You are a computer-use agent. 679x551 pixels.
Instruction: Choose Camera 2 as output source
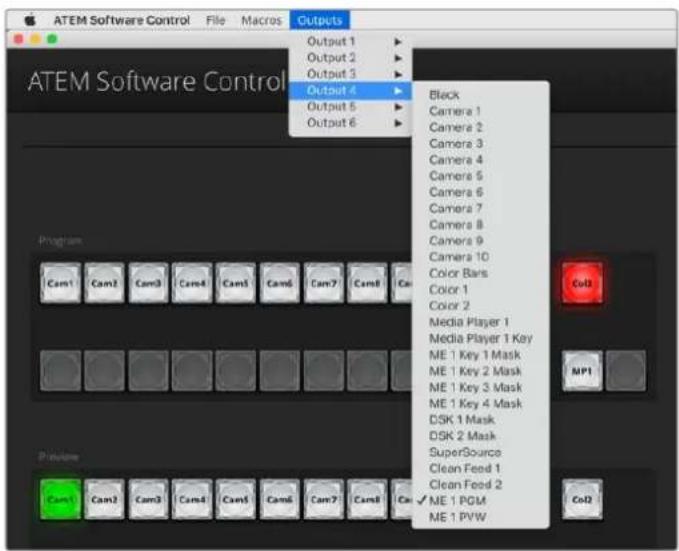point(481,127)
